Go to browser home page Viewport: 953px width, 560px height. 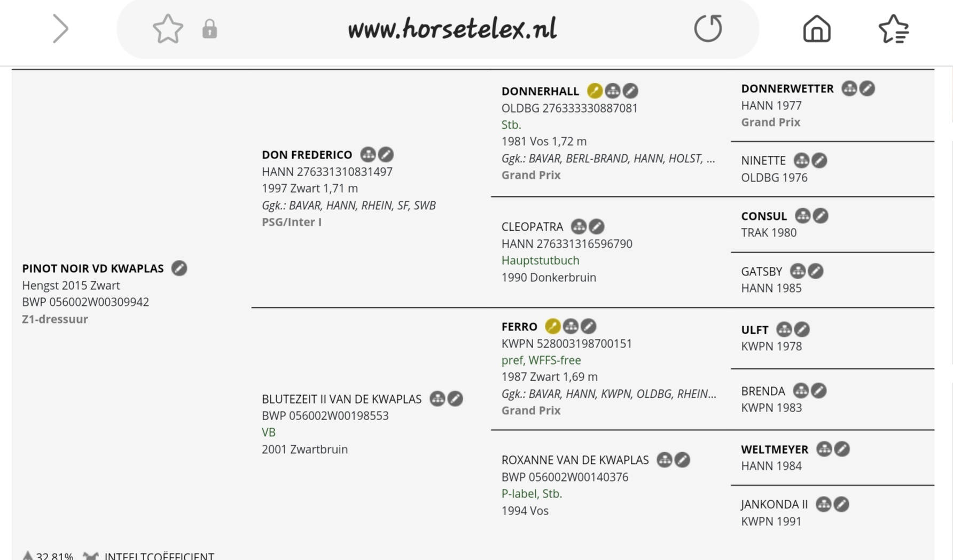coord(817,28)
